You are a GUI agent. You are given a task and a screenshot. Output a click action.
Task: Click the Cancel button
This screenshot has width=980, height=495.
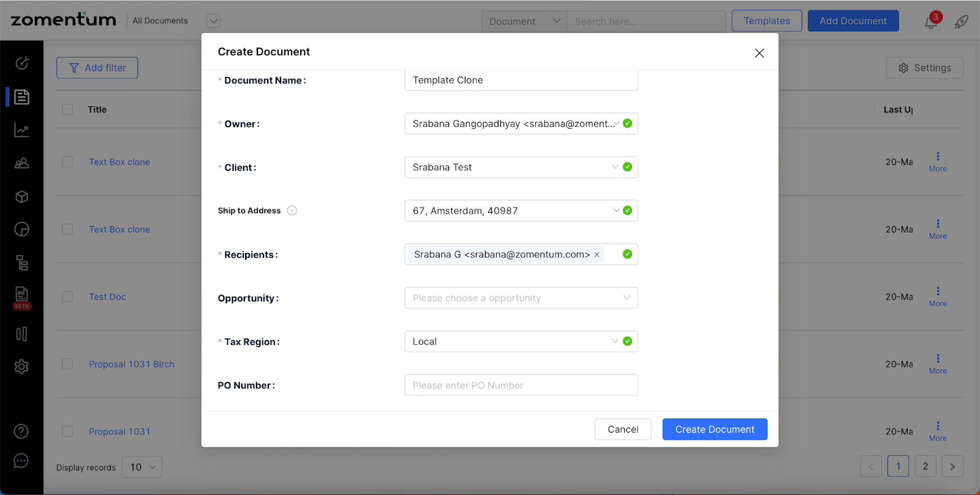click(623, 429)
